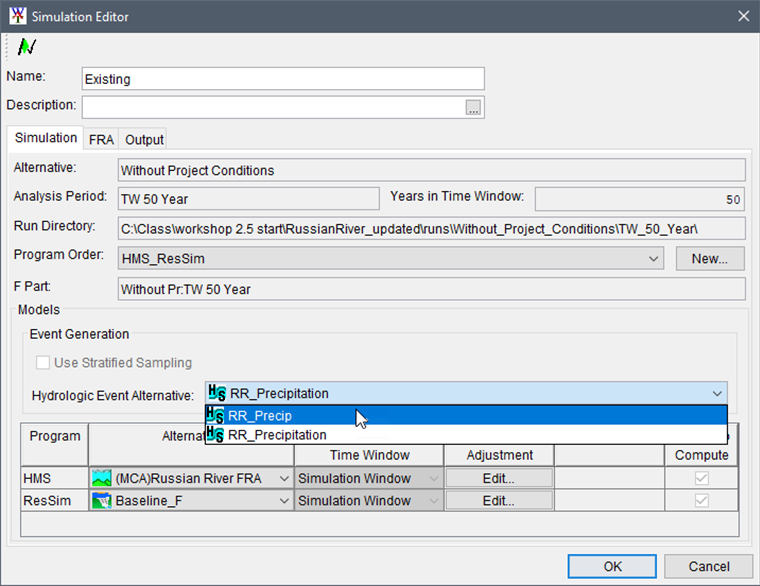Select RR_Precip from the dropdown list

[x=466, y=415]
